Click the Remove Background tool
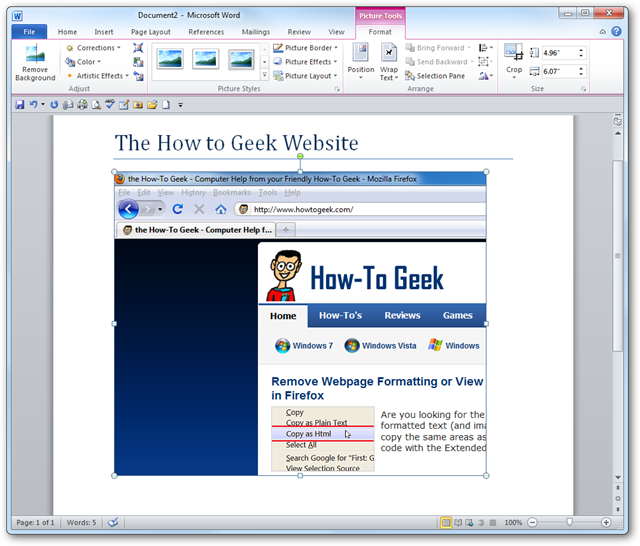The image size is (640, 546). coord(35,62)
